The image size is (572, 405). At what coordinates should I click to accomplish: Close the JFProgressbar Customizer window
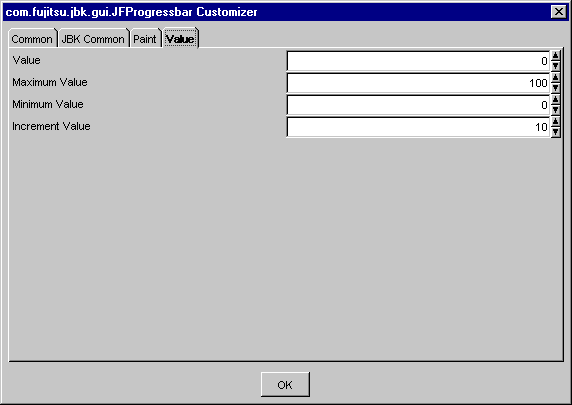pyautogui.click(x=559, y=12)
